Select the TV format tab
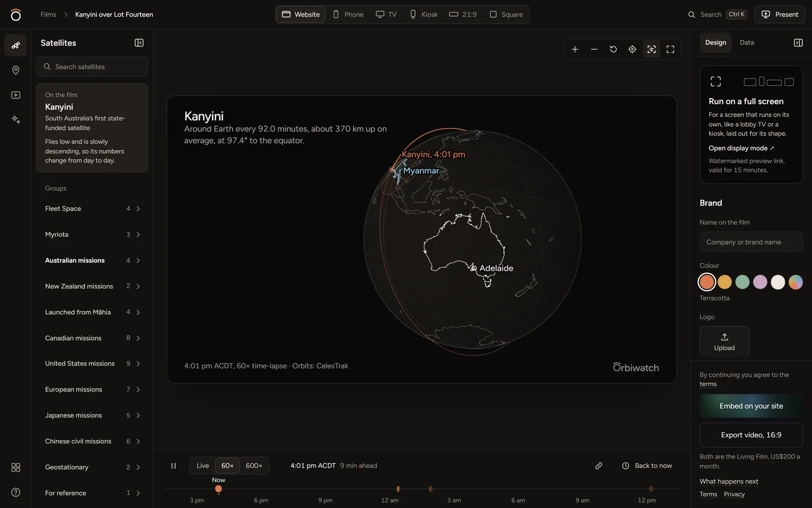This screenshot has width=812, height=508. pyautogui.click(x=386, y=15)
